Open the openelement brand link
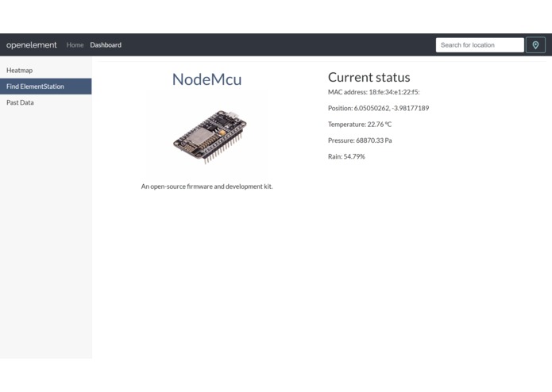 [31, 45]
